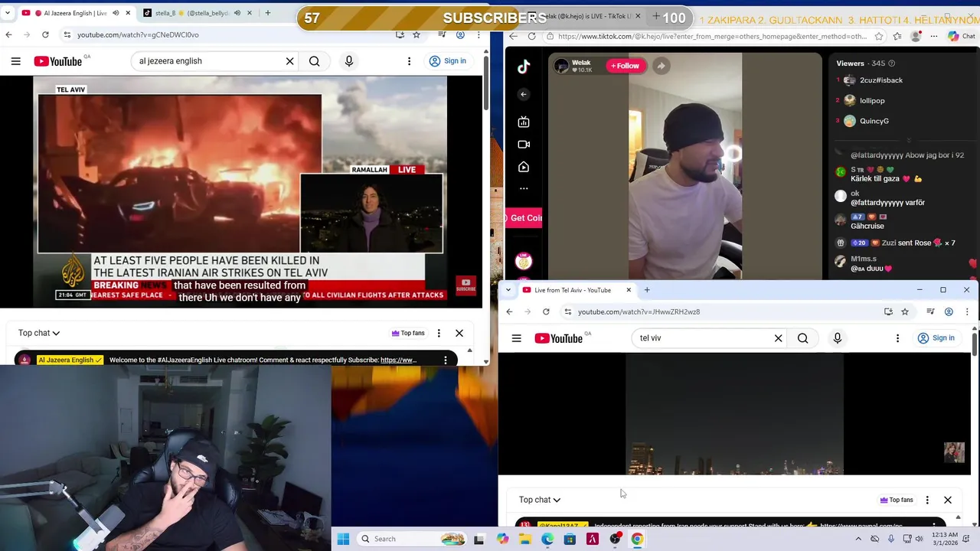
Task: Mute the stella_B TikTok tab audio
Action: point(237,13)
